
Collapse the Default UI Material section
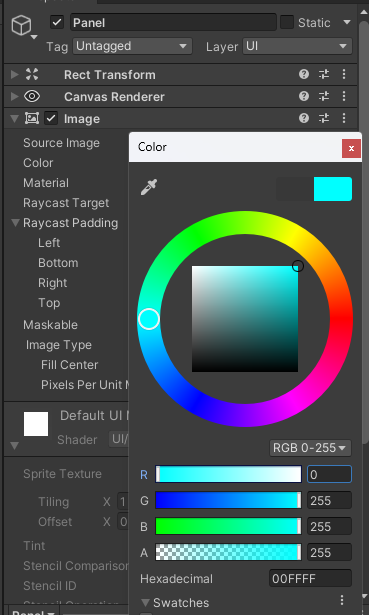tap(15, 446)
